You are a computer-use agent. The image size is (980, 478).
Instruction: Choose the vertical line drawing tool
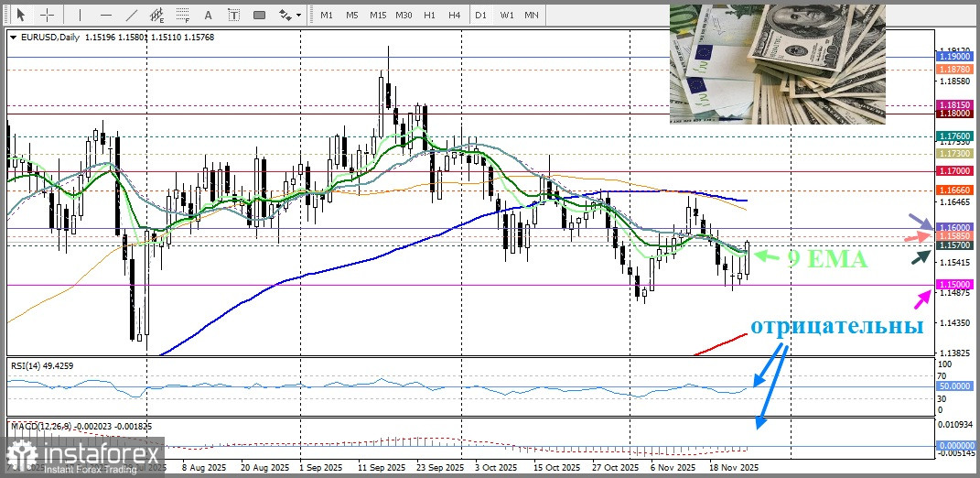[x=81, y=15]
